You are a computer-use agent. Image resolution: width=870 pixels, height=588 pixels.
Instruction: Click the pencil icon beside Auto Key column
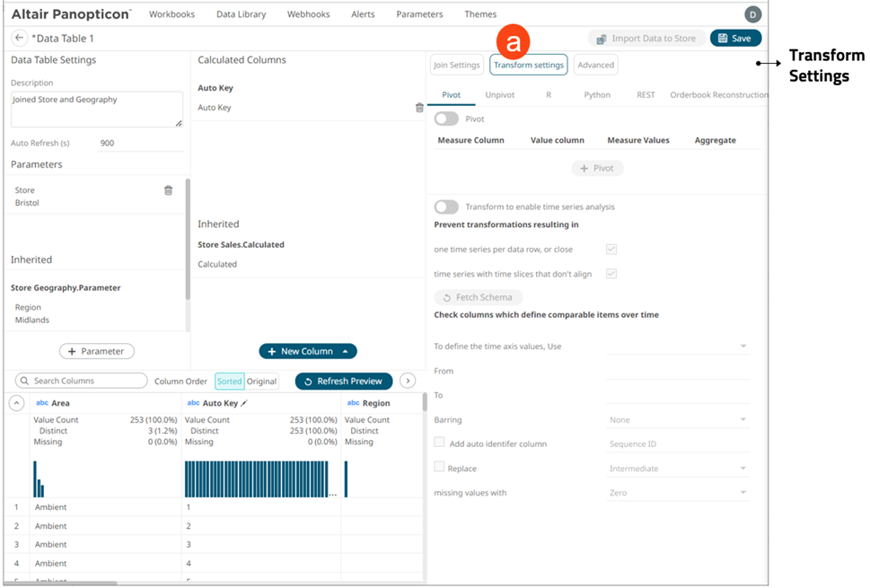pos(244,404)
